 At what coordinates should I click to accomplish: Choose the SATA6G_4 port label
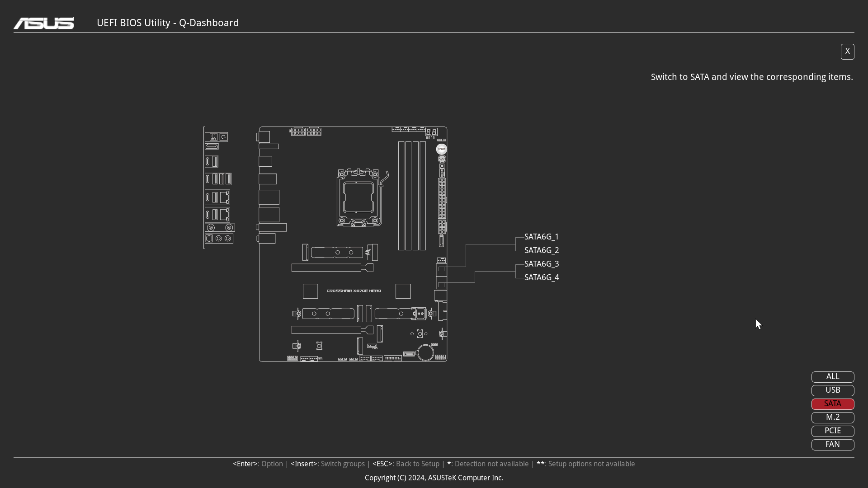click(542, 277)
